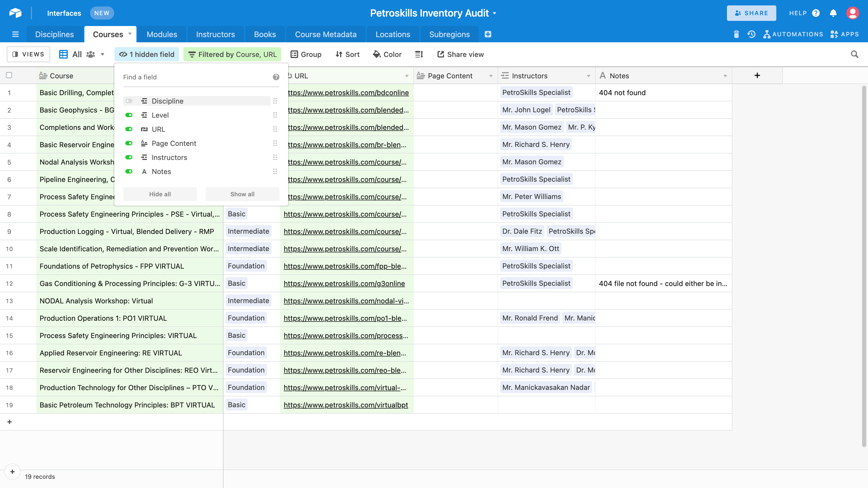Open the notifications bell
The width and height of the screenshot is (868, 488).
833,13
